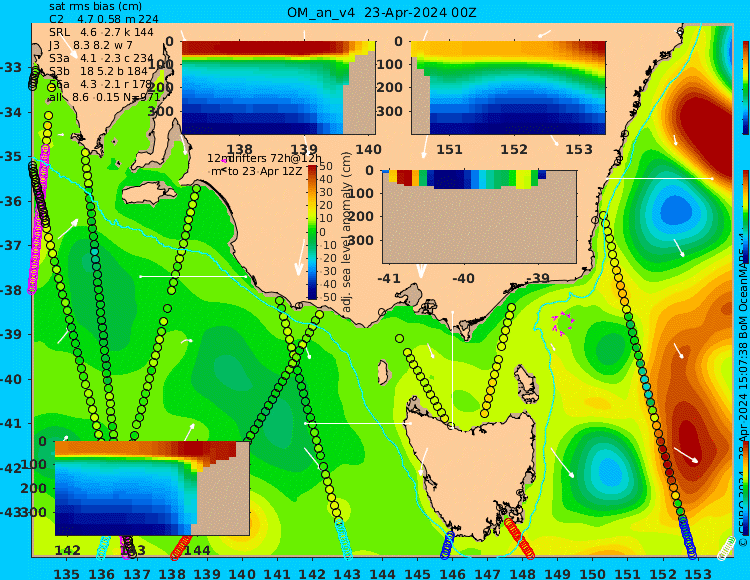Click the '-33' latitude label on the left axis
Image resolution: width=750 pixels, height=580 pixels.
point(11,67)
